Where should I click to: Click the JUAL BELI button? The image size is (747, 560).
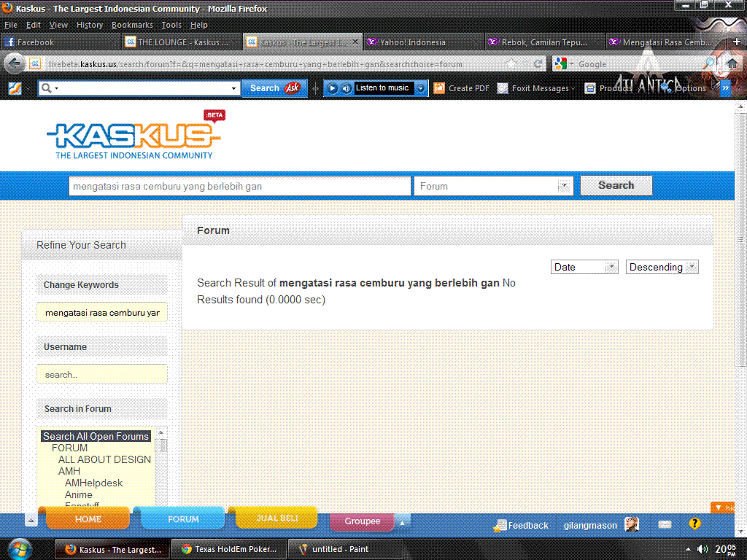tap(276, 518)
